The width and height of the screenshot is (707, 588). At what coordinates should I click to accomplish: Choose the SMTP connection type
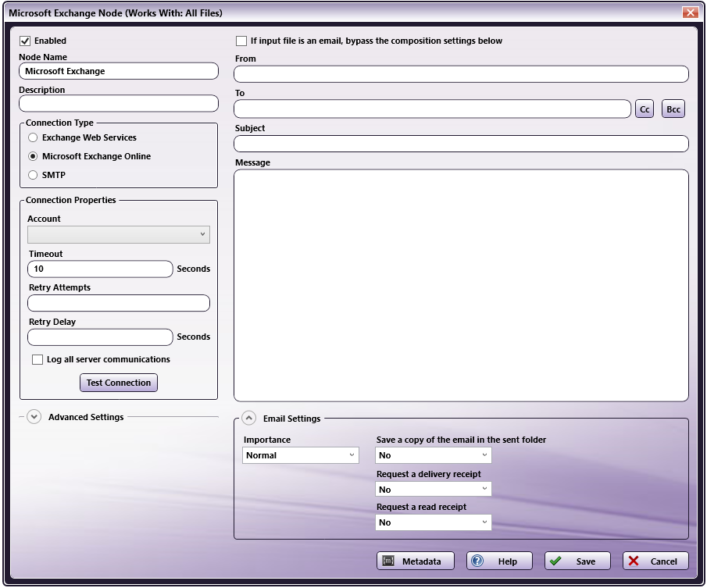click(33, 175)
